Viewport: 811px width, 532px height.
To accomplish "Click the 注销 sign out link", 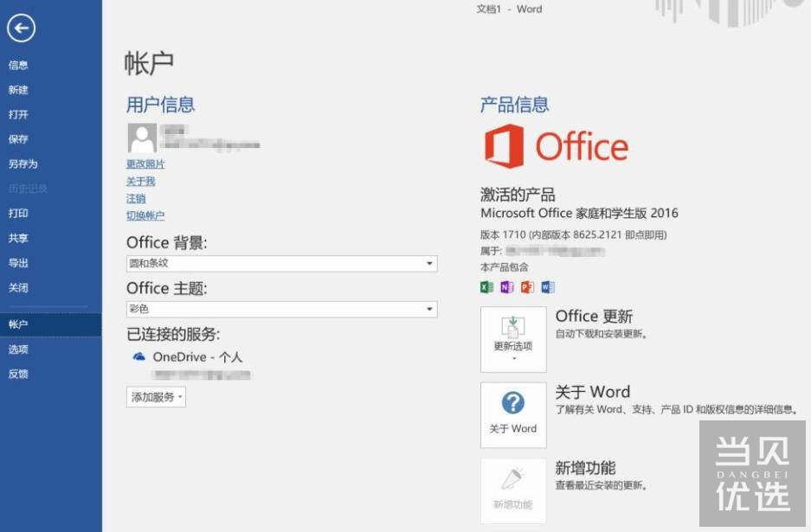I will coord(136,198).
